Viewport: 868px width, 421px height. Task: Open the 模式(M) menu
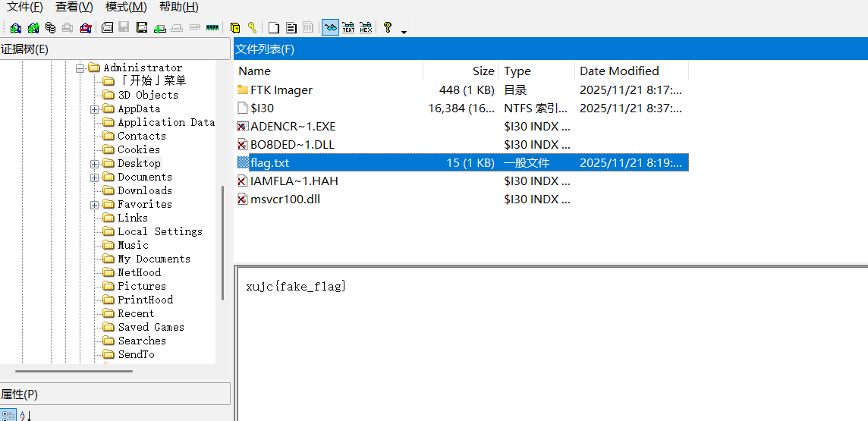tap(126, 7)
